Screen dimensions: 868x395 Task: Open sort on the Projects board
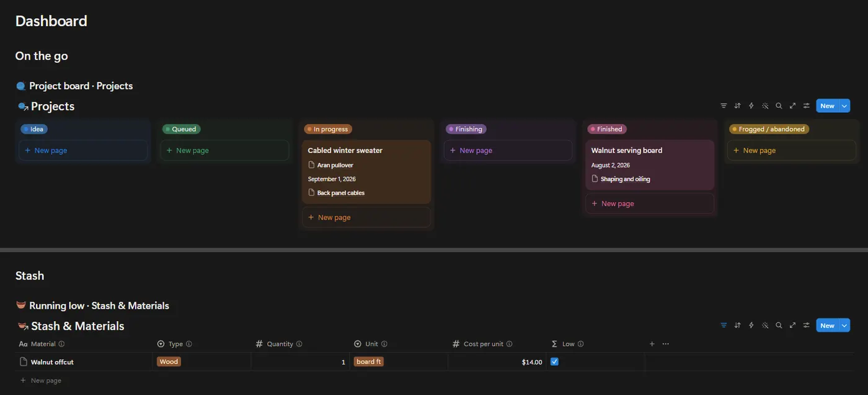(738, 106)
